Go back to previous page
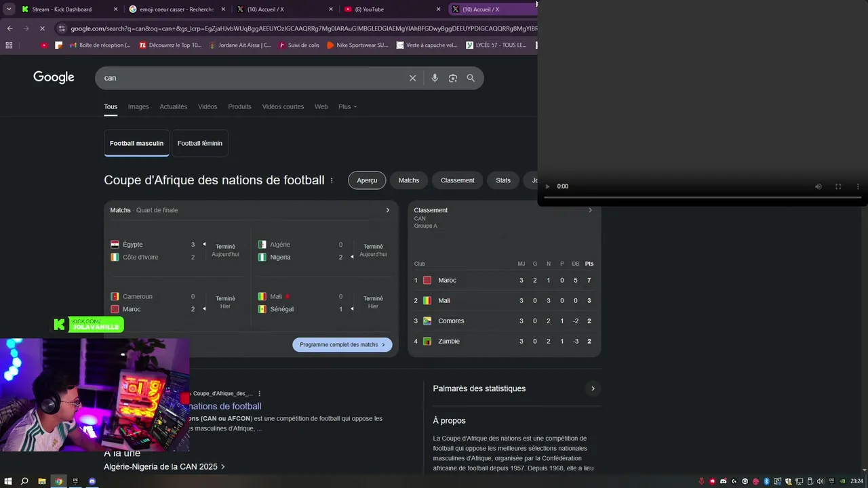This screenshot has width=868, height=488. pyautogui.click(x=9, y=28)
